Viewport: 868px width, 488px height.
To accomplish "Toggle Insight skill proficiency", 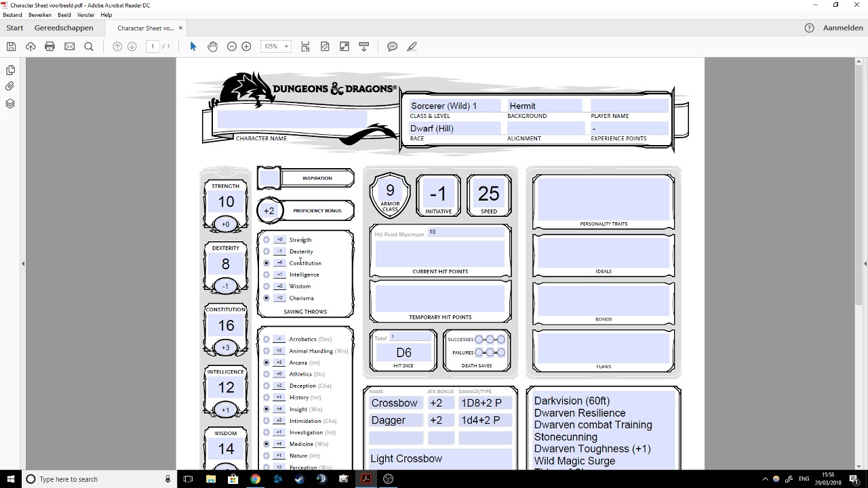I will (267, 409).
